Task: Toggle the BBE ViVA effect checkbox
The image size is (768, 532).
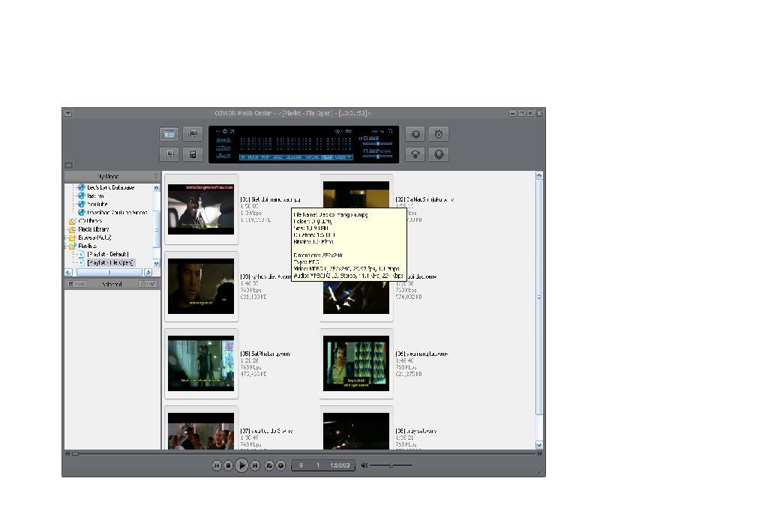Action: click(365, 151)
